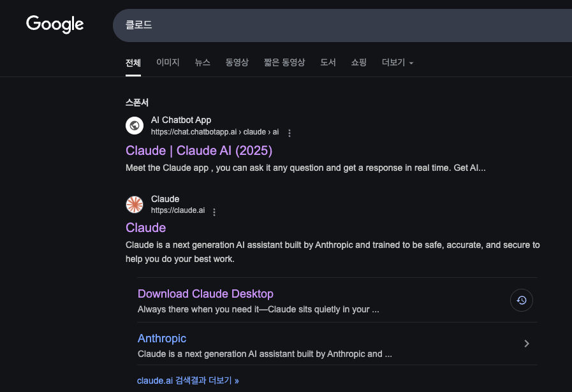This screenshot has height=392, width=572.
Task: Switch to the 뉴스 tab
Action: pyautogui.click(x=202, y=62)
